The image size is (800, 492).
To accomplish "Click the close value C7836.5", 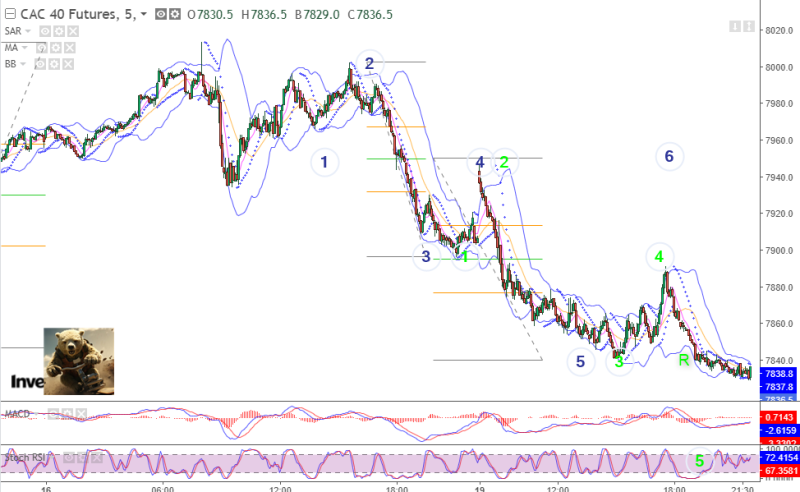I will [x=370, y=15].
